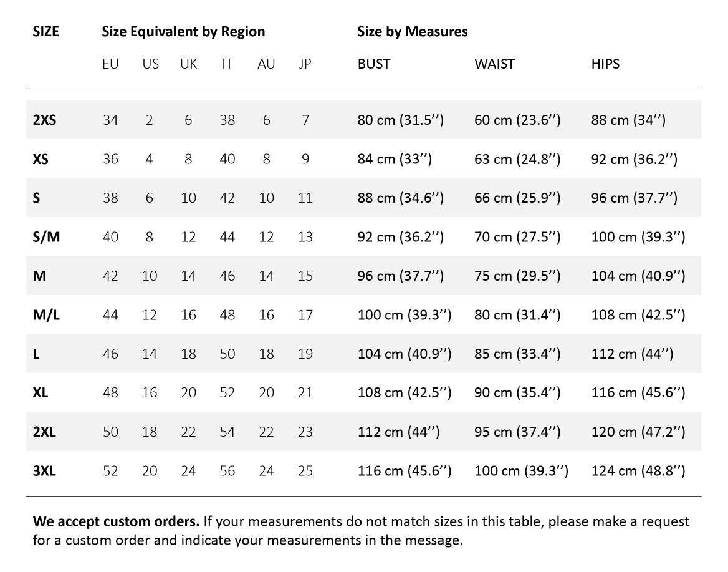Click the SIZE column header
Screen dimensions: 728x572
click(45, 31)
